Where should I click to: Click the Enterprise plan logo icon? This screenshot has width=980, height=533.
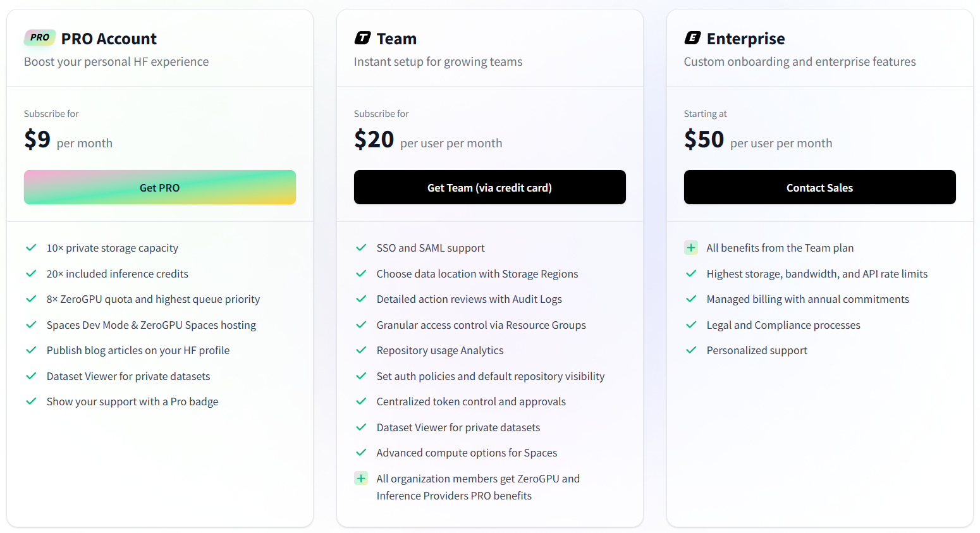click(692, 38)
